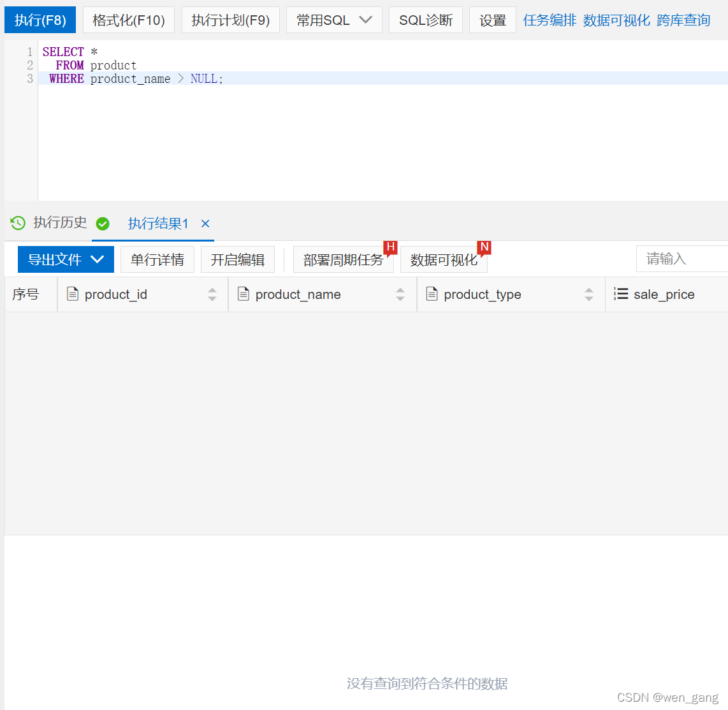728x710 pixels.
Task: Click the green success status icon
Action: (x=103, y=224)
